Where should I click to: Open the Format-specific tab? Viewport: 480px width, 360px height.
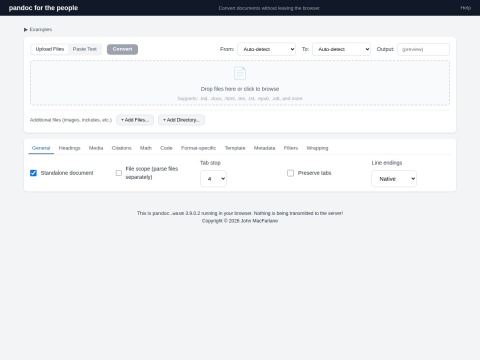pyautogui.click(x=198, y=148)
